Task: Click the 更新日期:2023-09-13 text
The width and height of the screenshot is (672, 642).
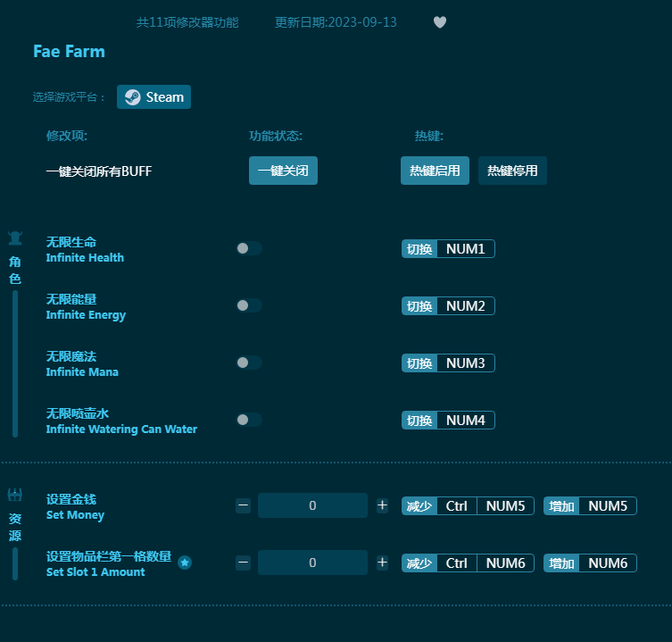Action: click(336, 22)
